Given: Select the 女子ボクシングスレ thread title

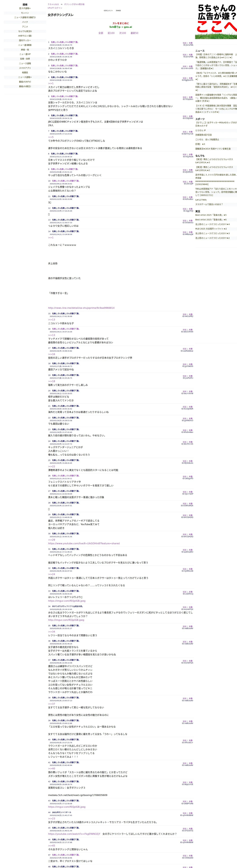Looking at the screenshot, I should pyautogui.click(x=61, y=15).
